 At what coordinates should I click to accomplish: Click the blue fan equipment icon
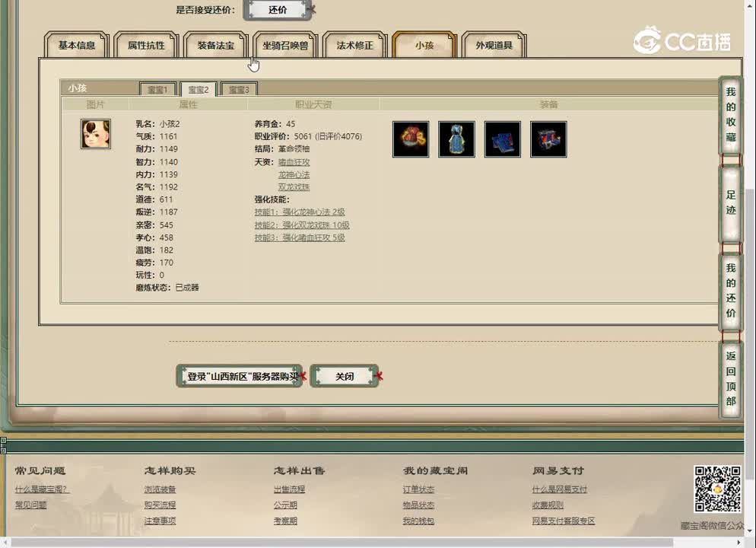502,139
